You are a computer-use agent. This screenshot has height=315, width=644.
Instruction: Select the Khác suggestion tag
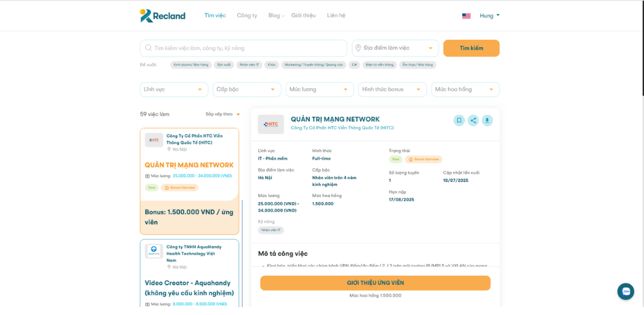click(x=272, y=65)
